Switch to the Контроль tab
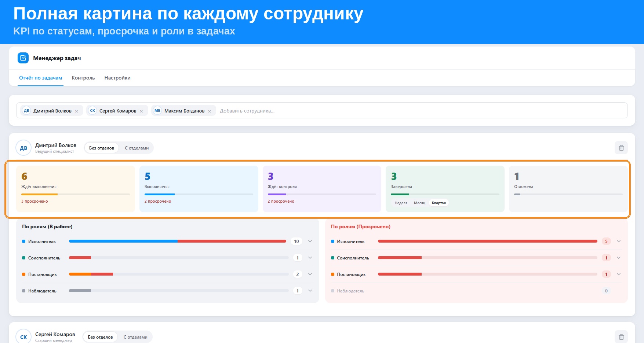644x343 pixels. click(83, 78)
